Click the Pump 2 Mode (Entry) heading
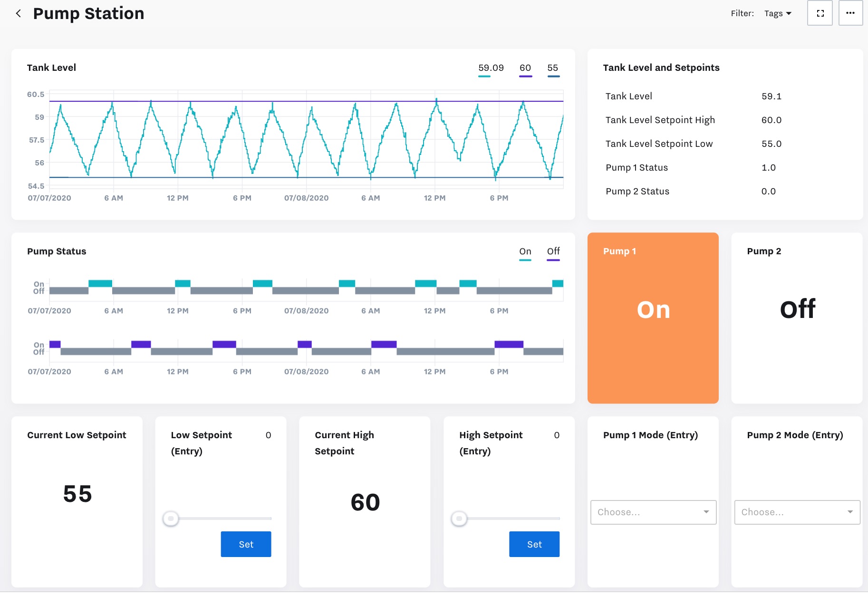The height and width of the screenshot is (596, 868). (x=795, y=435)
